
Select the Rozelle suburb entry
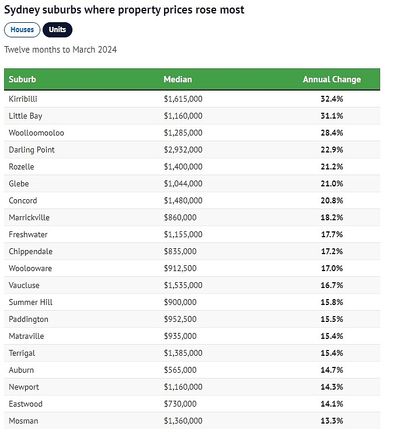[x=21, y=167]
